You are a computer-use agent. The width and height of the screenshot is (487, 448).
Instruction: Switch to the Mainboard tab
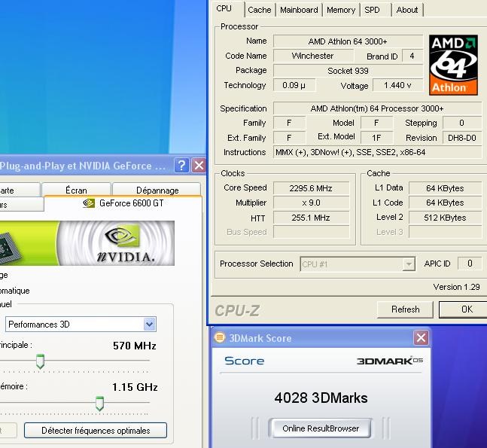pos(299,10)
